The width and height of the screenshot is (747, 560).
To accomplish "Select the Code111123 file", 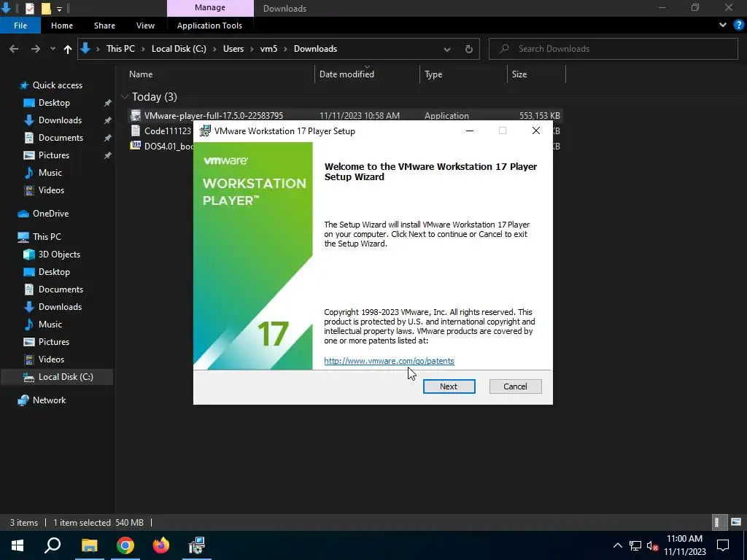I will (x=161, y=131).
